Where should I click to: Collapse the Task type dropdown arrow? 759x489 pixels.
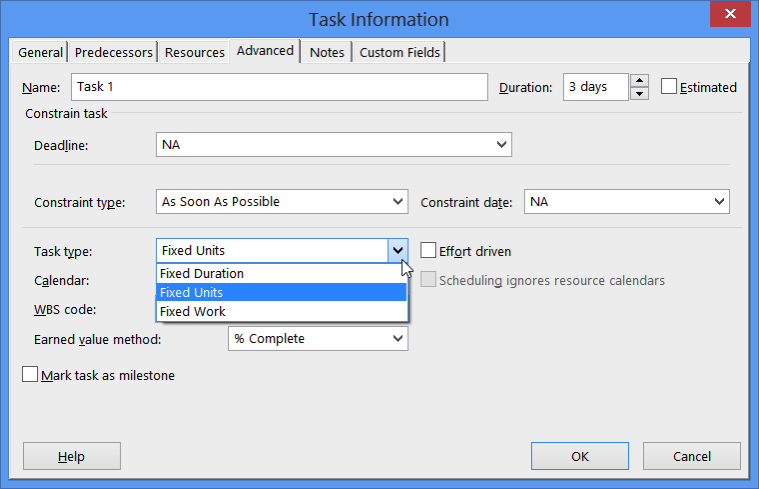coord(397,251)
